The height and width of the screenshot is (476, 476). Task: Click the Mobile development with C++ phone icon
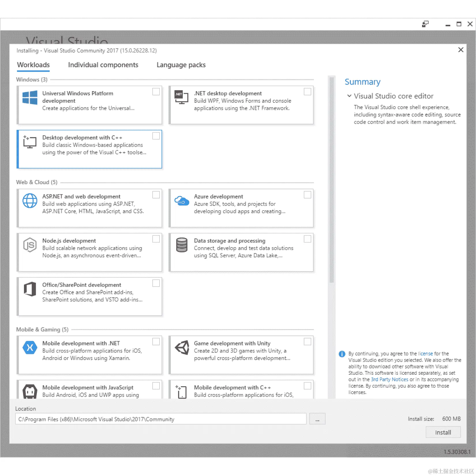pos(181,392)
